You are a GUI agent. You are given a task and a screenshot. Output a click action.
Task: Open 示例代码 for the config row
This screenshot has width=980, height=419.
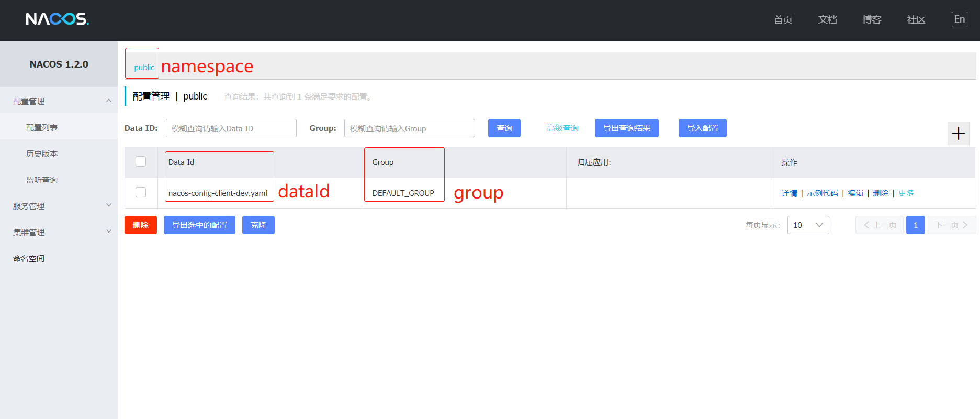(822, 193)
